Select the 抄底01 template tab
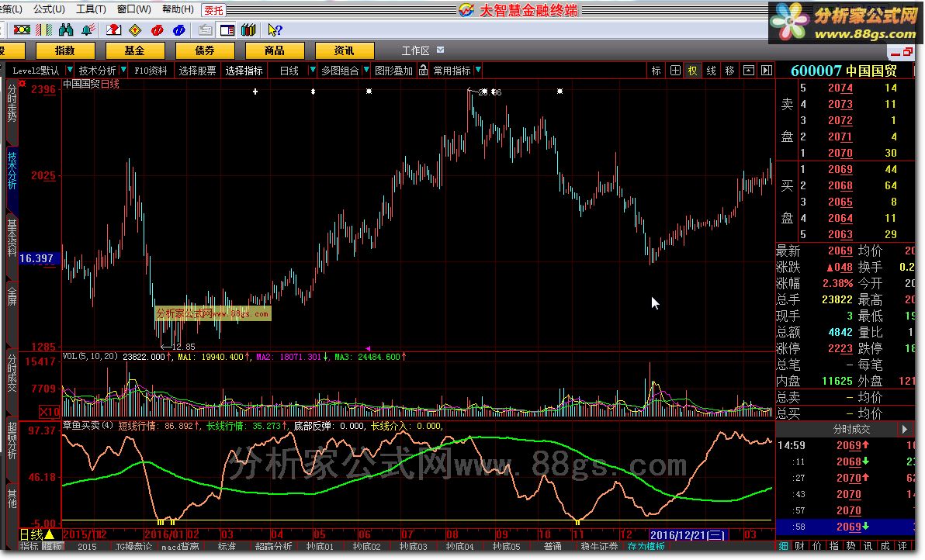The height and width of the screenshot is (560, 925). 320,547
